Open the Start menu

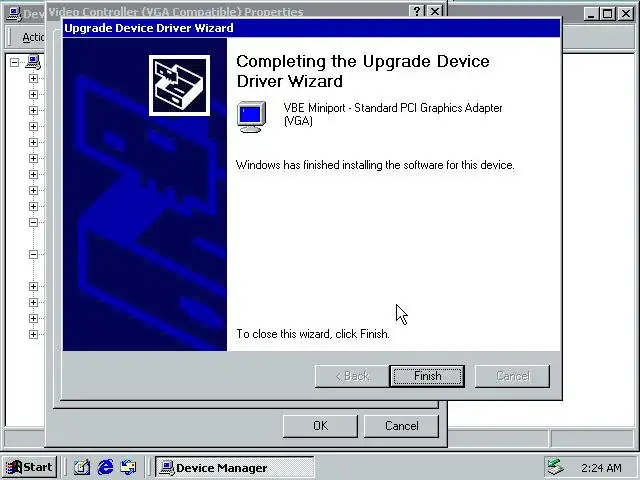click(x=29, y=467)
